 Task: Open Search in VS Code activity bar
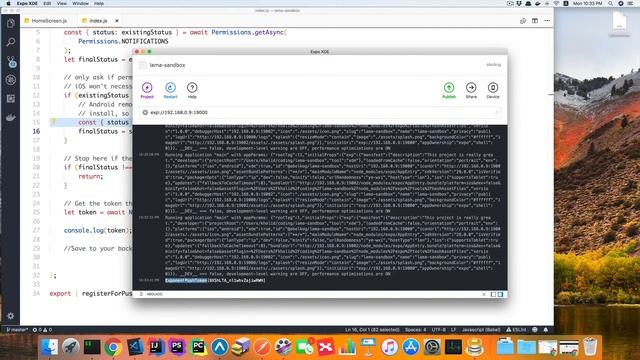[11, 42]
